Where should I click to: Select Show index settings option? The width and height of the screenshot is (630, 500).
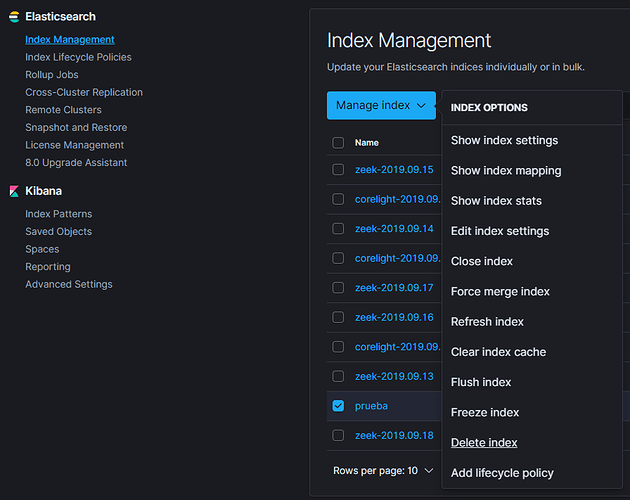coord(504,140)
